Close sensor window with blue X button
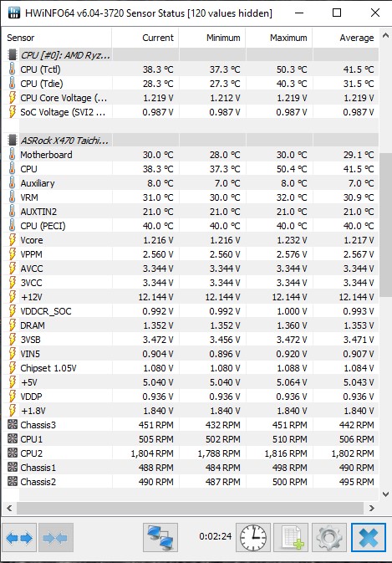The image size is (392, 563). (369, 538)
